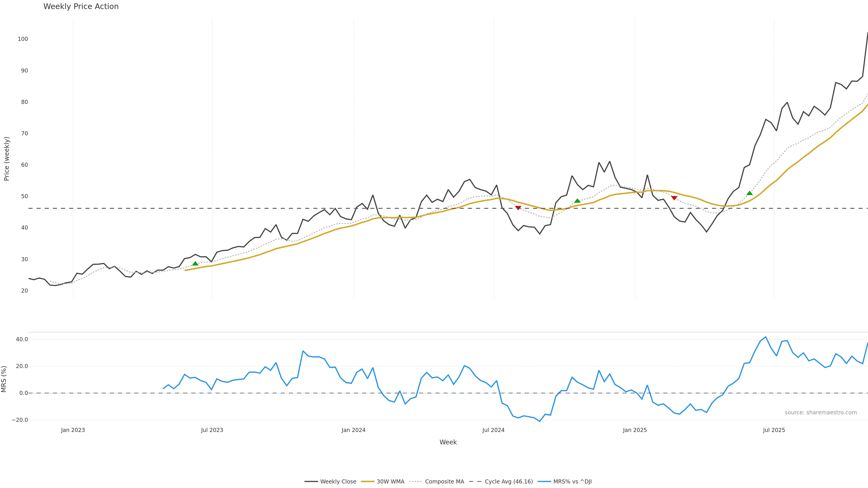Click the red down-triangle just after Jul 2024
This screenshot has height=488, width=868.
(518, 208)
